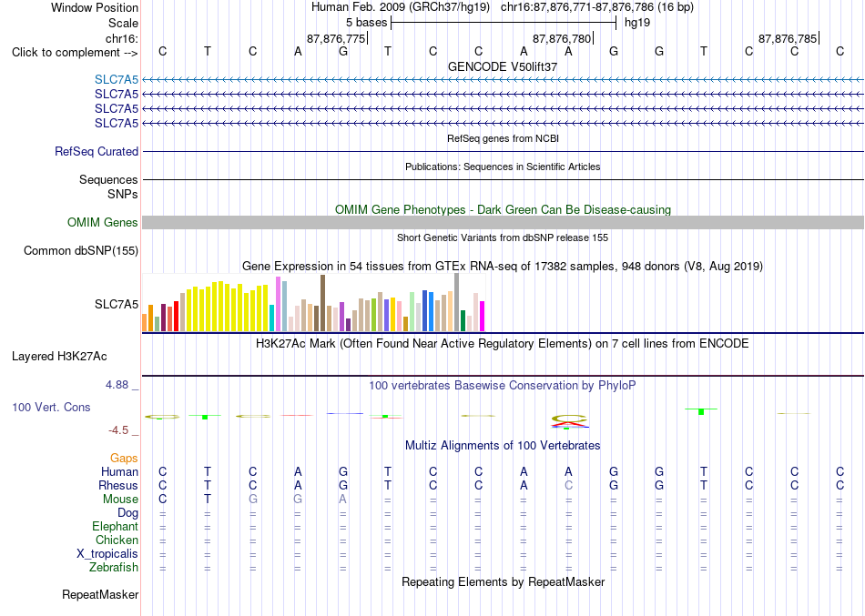Click 'Click to complement -->' label
This screenshot has height=616, width=865.
[x=75, y=53]
